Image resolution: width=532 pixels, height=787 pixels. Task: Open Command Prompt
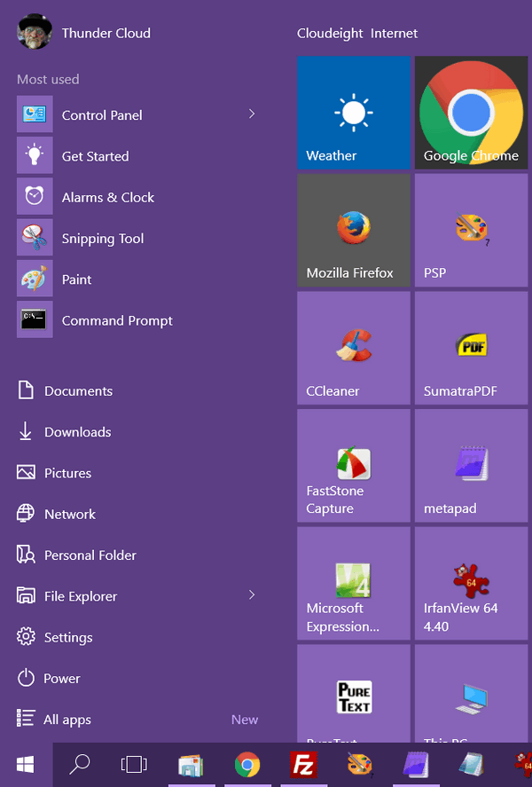[x=140, y=320]
